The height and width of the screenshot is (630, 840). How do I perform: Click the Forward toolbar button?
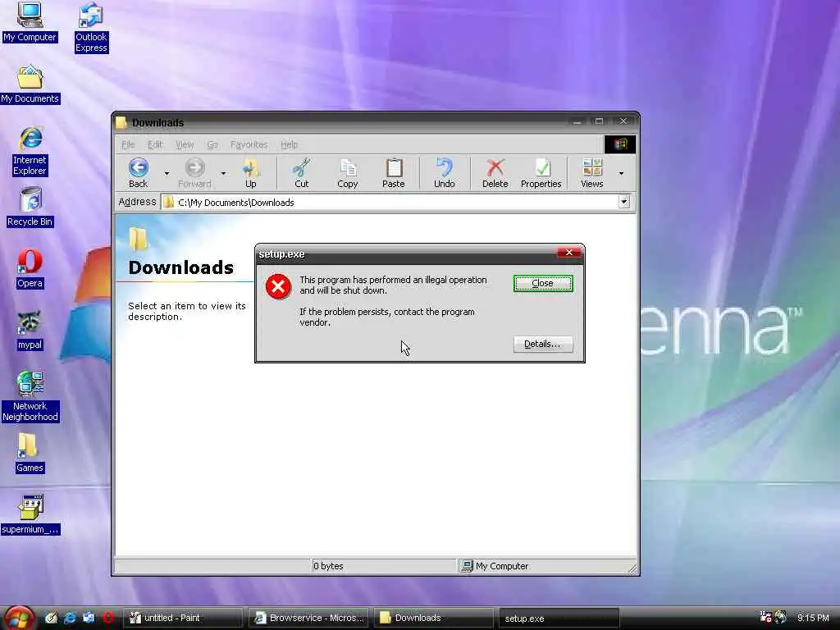pyautogui.click(x=194, y=173)
